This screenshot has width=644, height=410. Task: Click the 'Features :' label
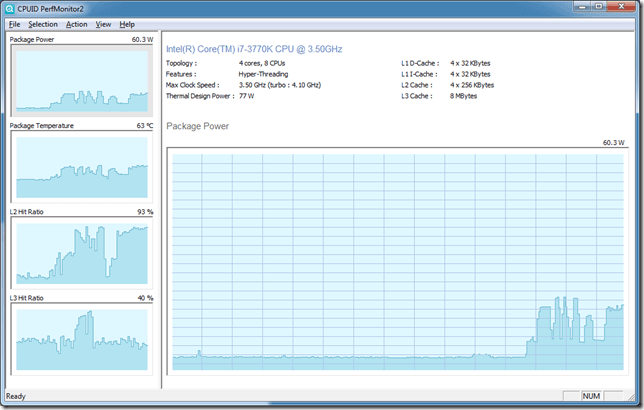point(181,74)
